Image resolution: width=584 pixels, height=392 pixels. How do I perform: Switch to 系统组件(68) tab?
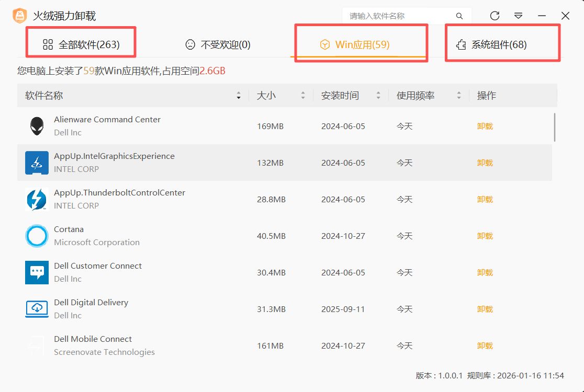click(491, 44)
